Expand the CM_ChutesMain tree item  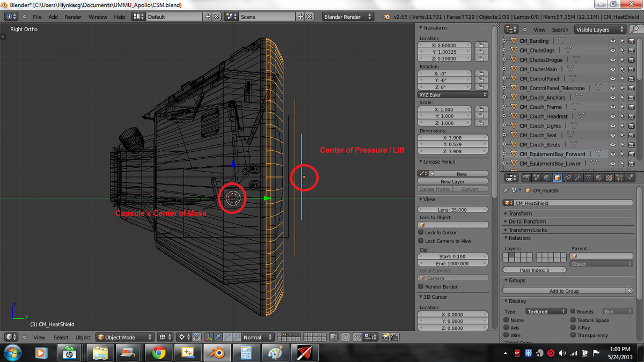(505, 69)
